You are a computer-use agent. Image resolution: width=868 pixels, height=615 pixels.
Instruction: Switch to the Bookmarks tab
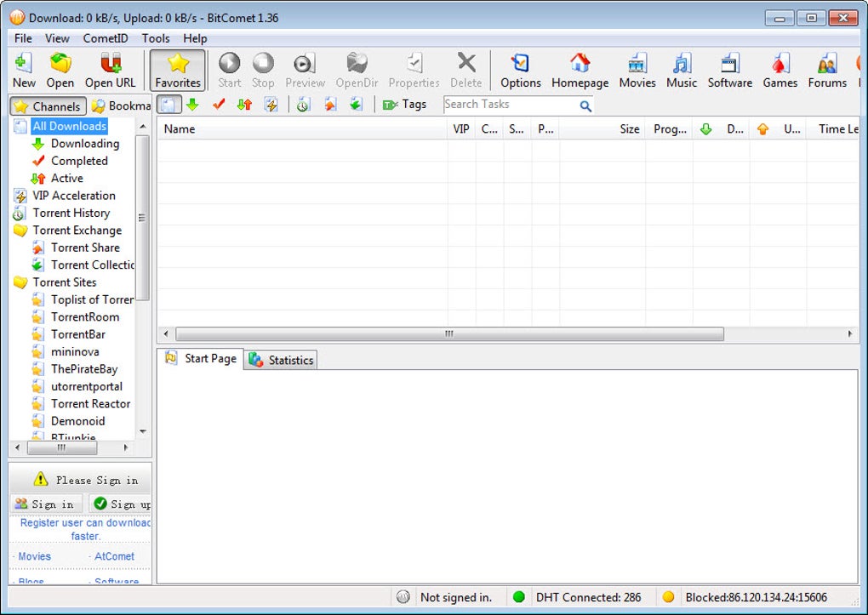(x=121, y=105)
